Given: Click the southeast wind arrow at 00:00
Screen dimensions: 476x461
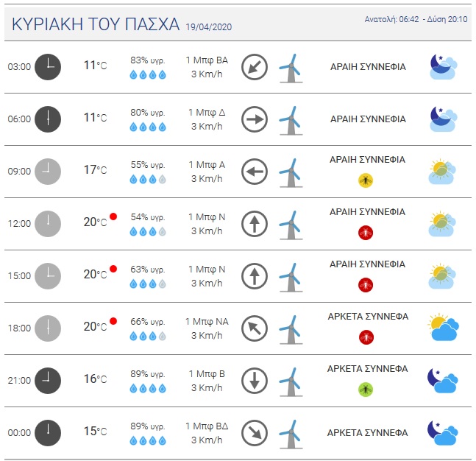Looking at the screenshot, I should (x=255, y=432).
